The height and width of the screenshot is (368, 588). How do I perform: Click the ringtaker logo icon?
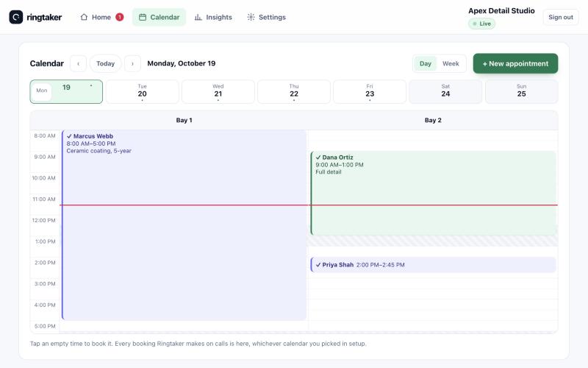pos(15,17)
